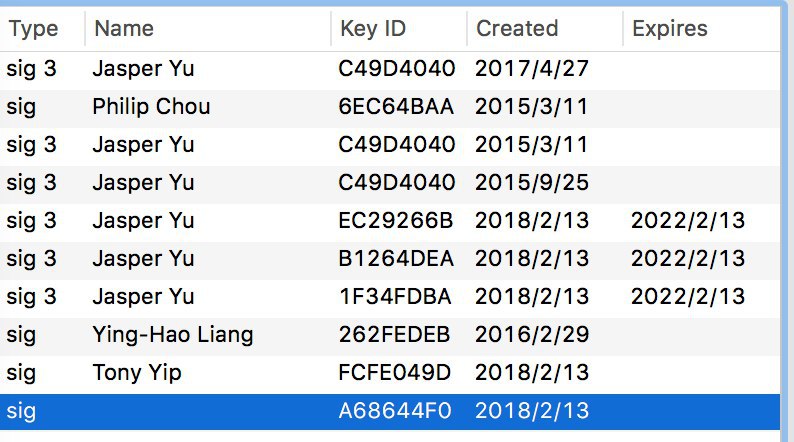Click the Key ID column header
This screenshot has width=794, height=442.
coord(399,28)
